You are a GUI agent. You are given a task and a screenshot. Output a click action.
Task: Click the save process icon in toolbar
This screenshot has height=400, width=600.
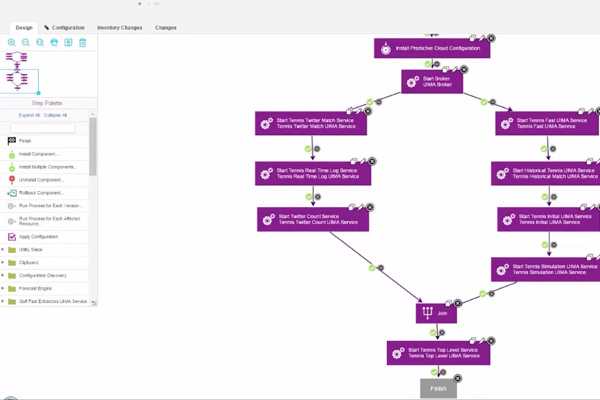coord(68,42)
